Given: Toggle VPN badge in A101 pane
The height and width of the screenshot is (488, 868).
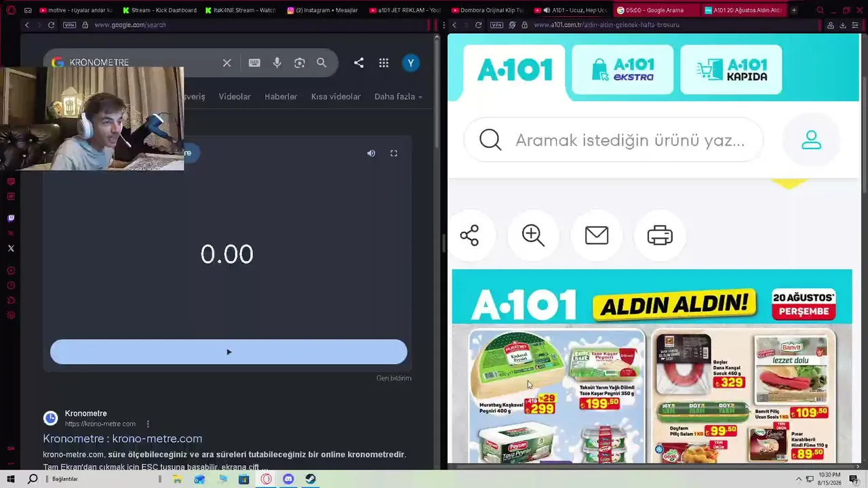Looking at the screenshot, I should click(496, 25).
